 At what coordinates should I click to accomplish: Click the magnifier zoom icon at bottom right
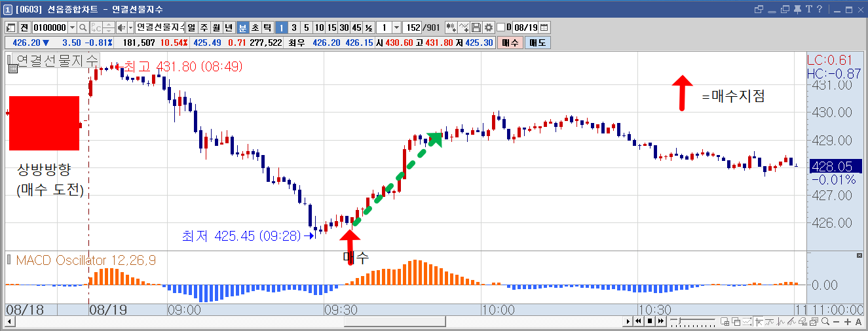coord(825,321)
